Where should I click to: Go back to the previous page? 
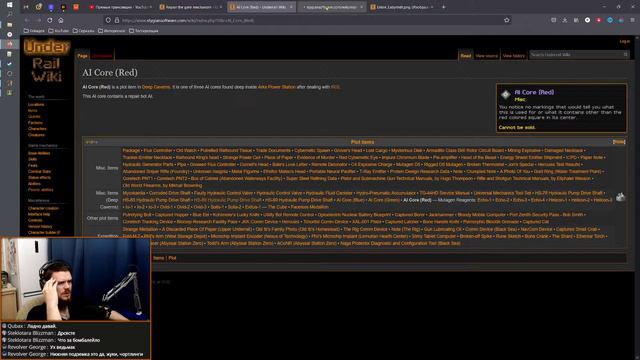pyautogui.click(x=27, y=20)
